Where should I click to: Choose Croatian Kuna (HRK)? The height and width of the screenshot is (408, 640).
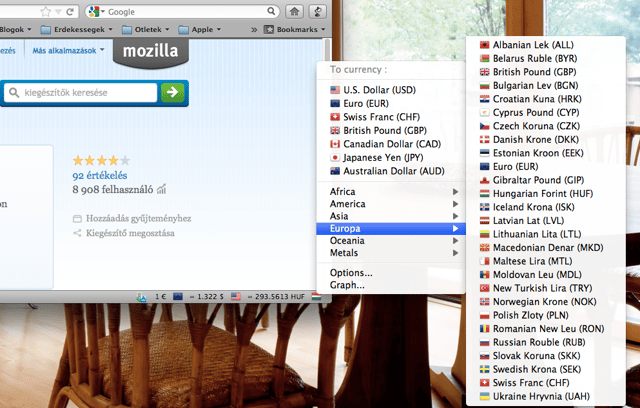[x=545, y=99]
